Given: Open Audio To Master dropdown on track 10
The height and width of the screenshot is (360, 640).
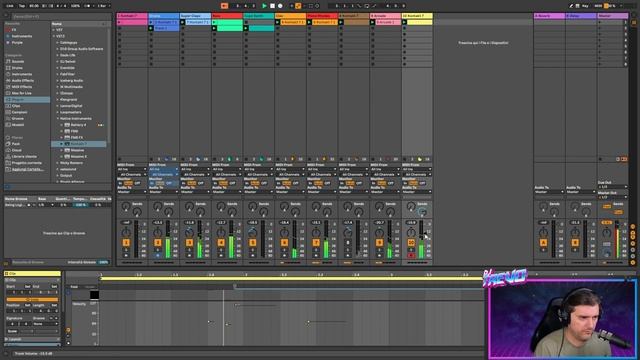Looking at the screenshot, I should pyautogui.click(x=417, y=192).
